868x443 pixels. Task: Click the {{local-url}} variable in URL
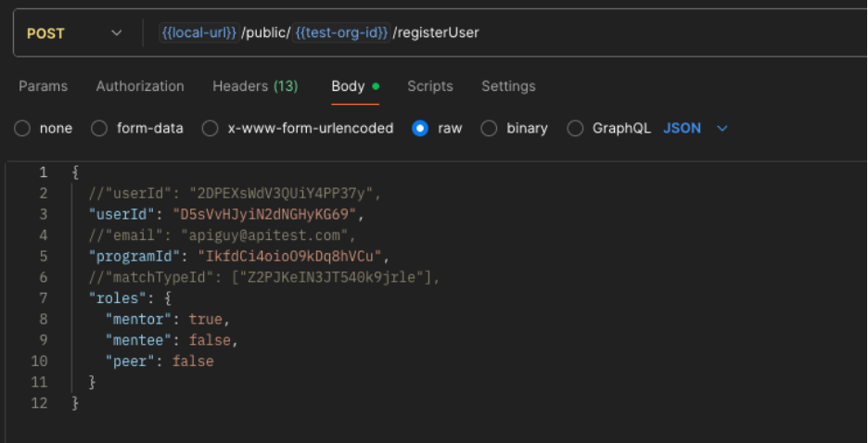coord(199,33)
